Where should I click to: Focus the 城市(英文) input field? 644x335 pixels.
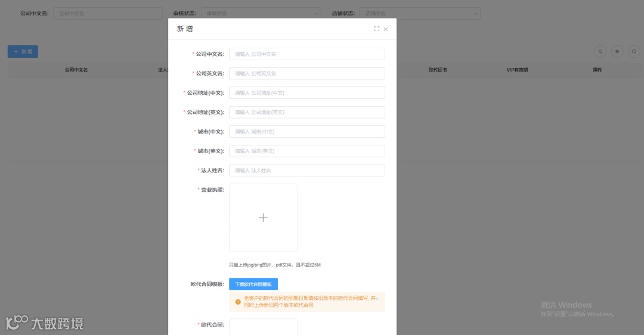pos(307,151)
